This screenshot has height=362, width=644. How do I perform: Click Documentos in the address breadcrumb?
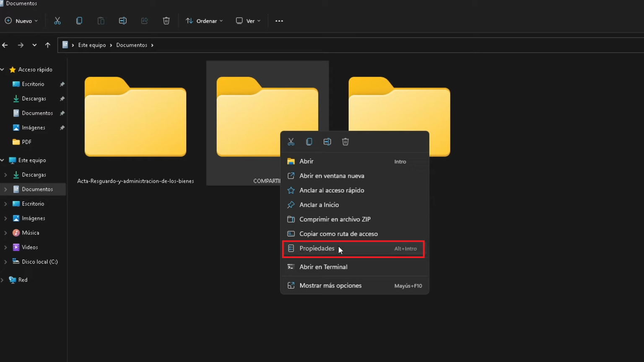tap(132, 45)
